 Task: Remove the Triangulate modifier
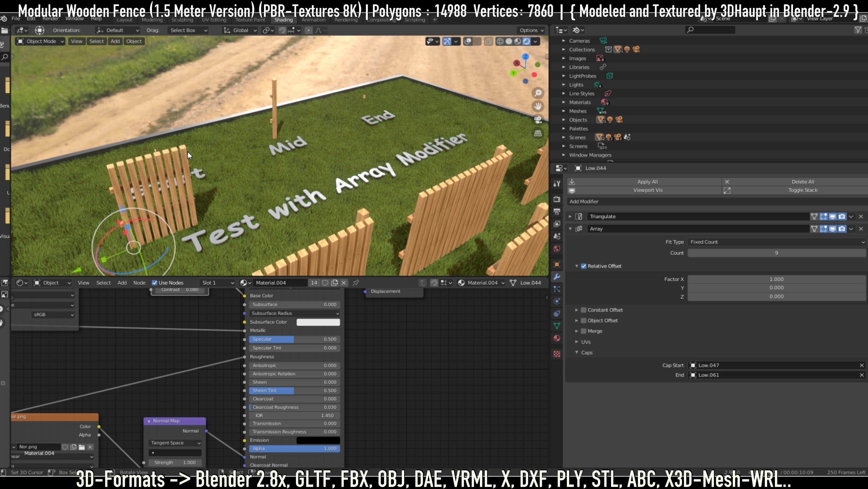(861, 216)
